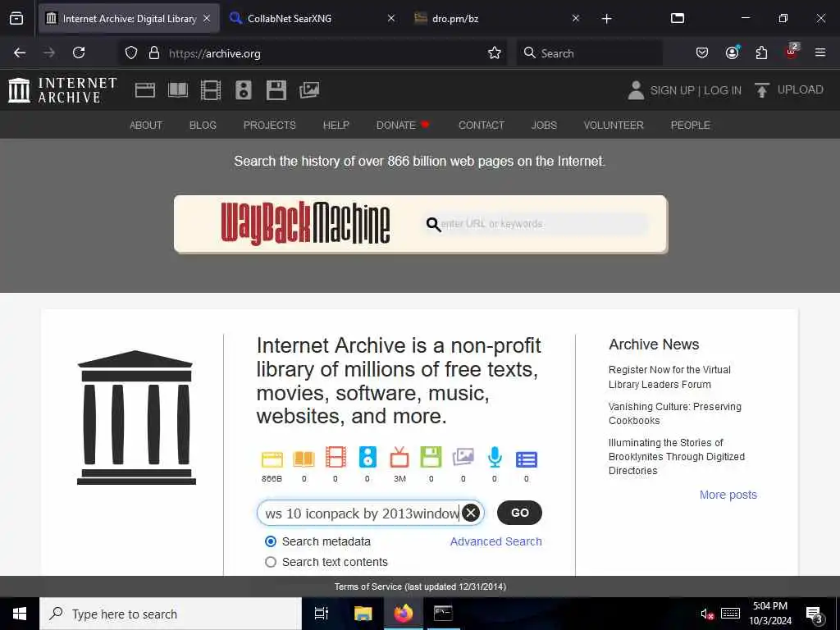Reload the current page

click(x=79, y=52)
